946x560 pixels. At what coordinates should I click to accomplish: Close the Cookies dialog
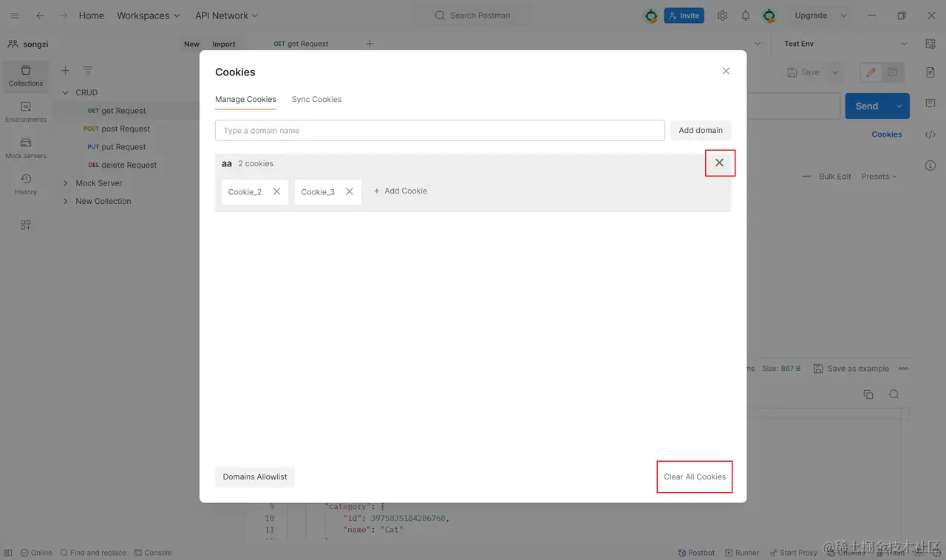point(726,71)
